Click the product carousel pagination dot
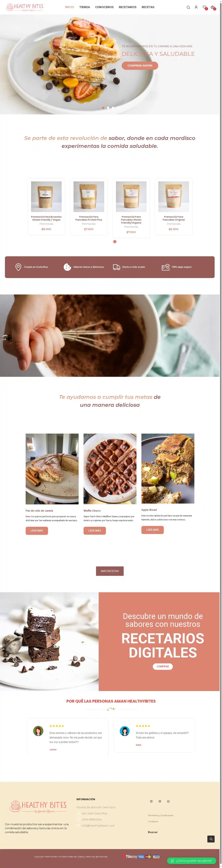Image resolution: width=222 pixels, height=868 pixels. tap(115, 242)
